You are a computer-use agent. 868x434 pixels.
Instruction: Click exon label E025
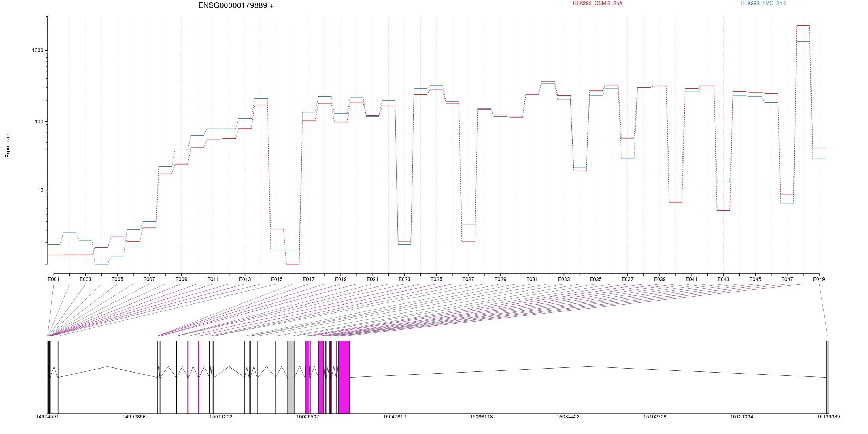click(x=436, y=279)
